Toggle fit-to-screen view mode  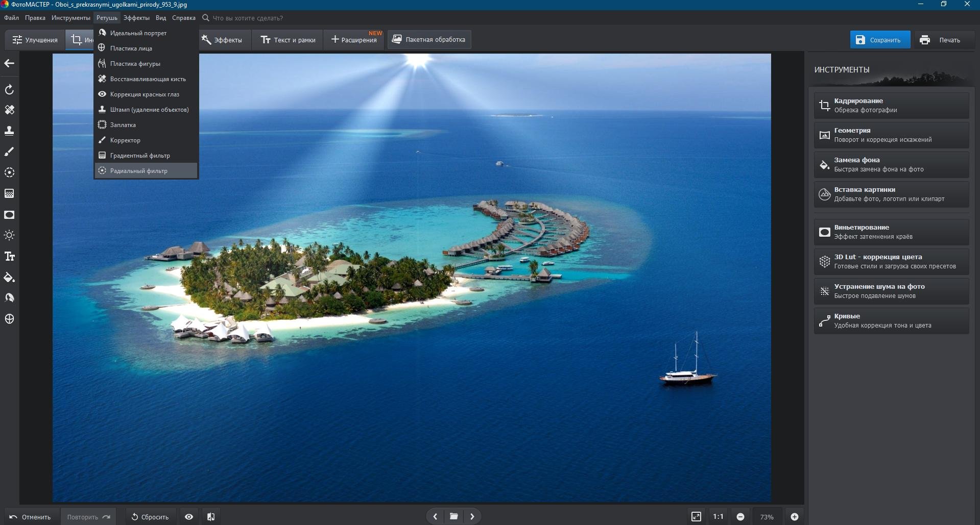[696, 517]
